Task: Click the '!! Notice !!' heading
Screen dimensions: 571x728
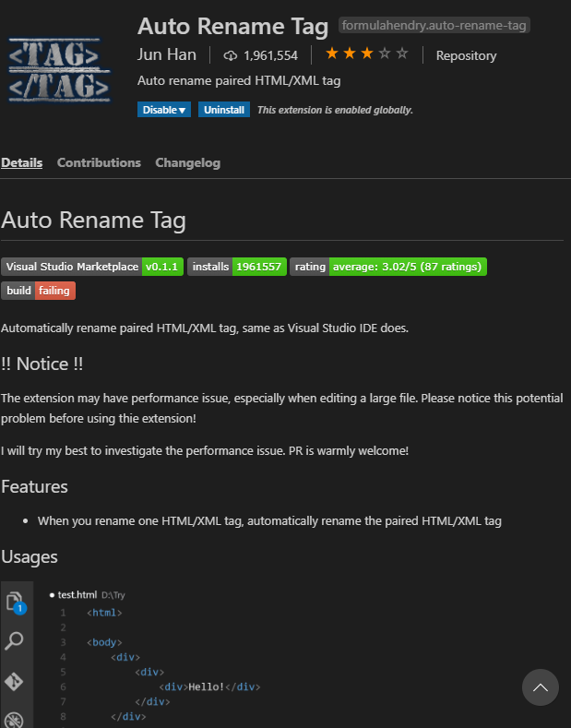Action: click(42, 364)
